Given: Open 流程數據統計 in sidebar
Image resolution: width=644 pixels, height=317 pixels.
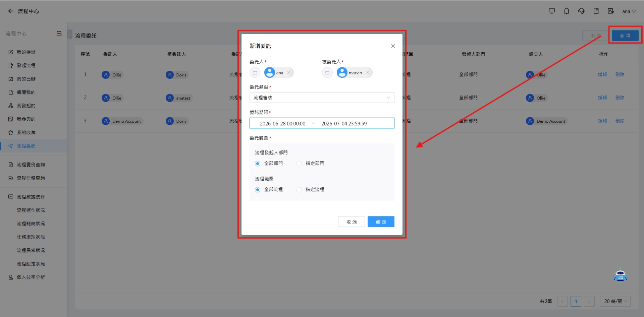Looking at the screenshot, I should tap(31, 197).
